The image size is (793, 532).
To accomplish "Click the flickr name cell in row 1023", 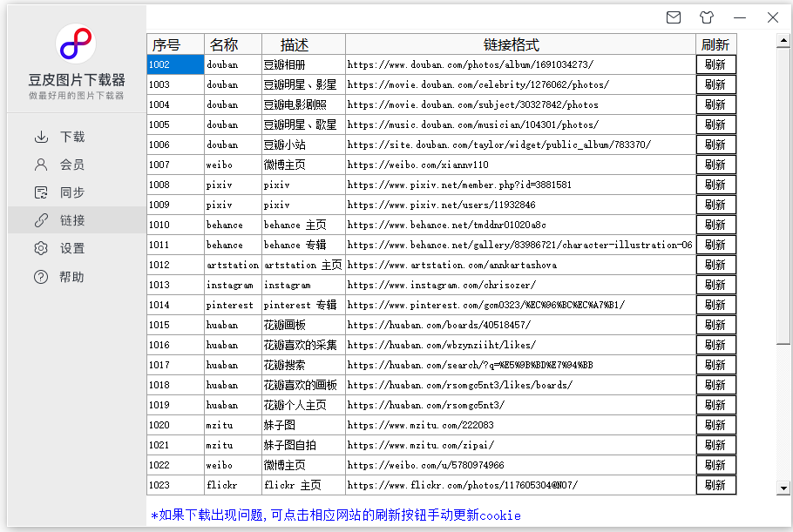I will coord(234,485).
